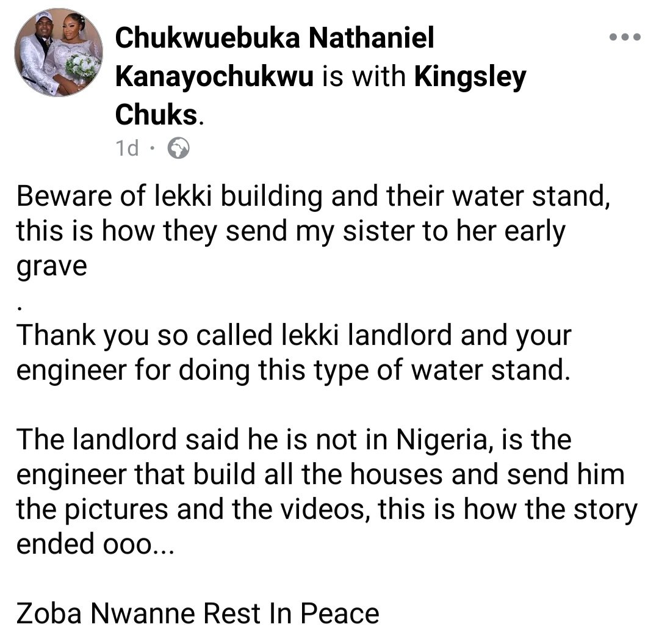Click "Zoba Nwanne Rest In Peace" line
Screen dimensions: 659x644
click(198, 613)
